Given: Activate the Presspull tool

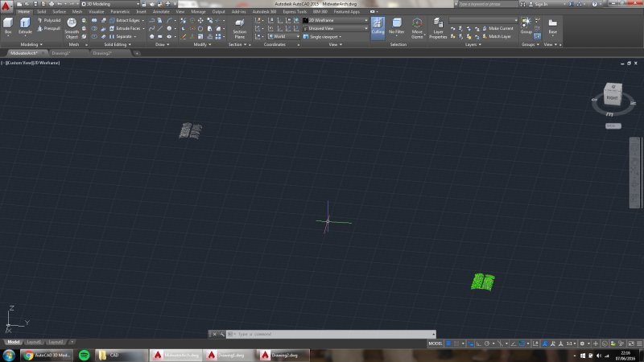Looking at the screenshot, I should click(x=51, y=28).
